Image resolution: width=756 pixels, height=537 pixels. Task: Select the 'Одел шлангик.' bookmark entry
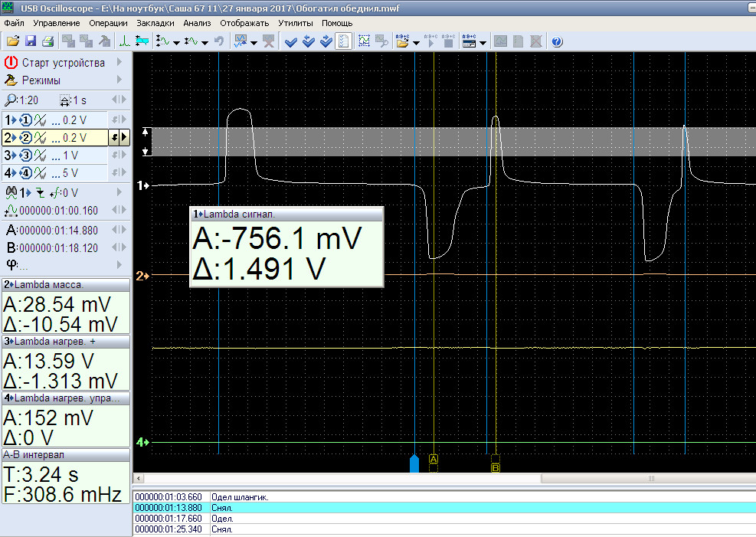click(x=237, y=496)
